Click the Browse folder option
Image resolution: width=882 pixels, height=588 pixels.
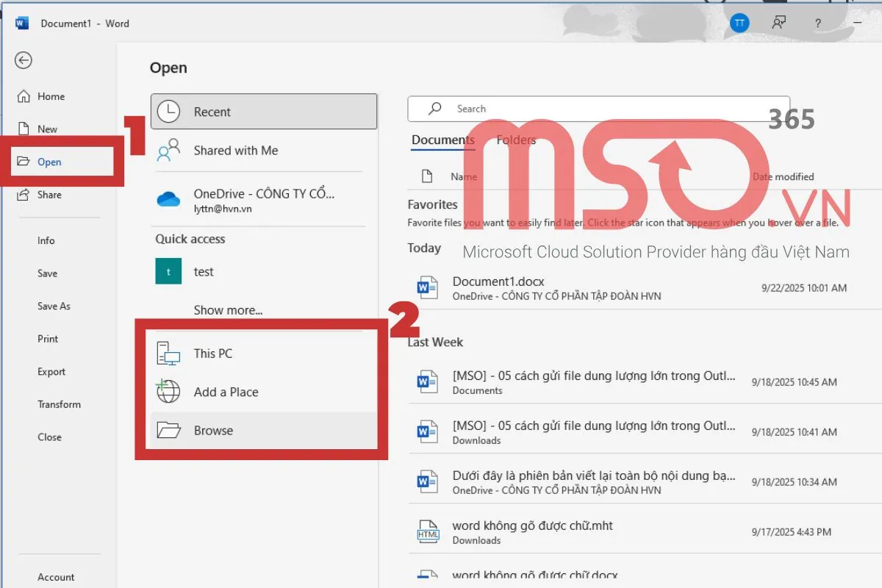pyautogui.click(x=213, y=431)
